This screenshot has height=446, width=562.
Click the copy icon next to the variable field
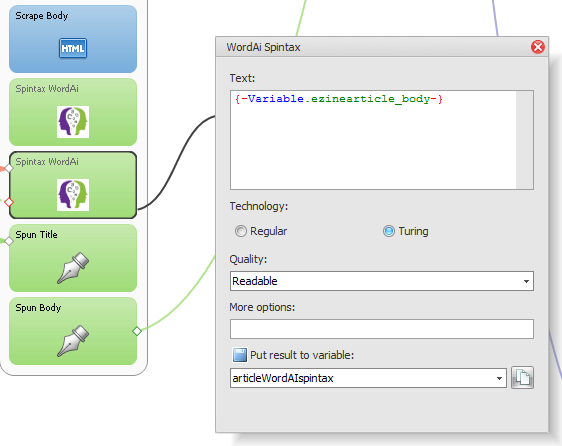point(522,378)
